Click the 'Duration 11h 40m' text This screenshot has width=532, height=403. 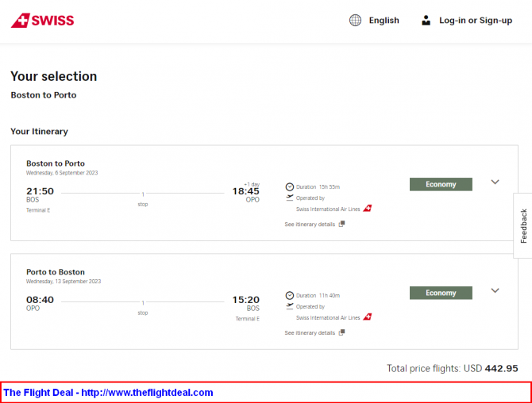318,296
